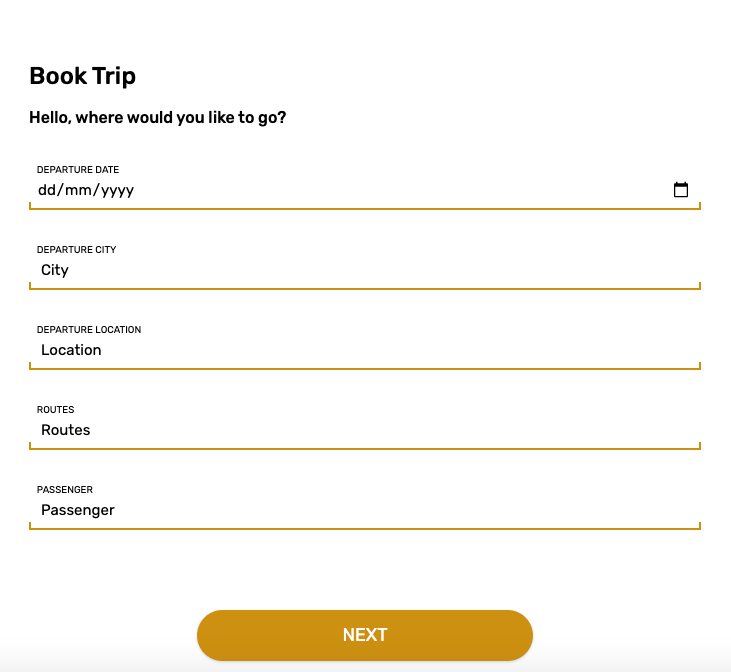Click the day 'dd' date segment
The height and width of the screenshot is (672, 731).
[x=48, y=190]
